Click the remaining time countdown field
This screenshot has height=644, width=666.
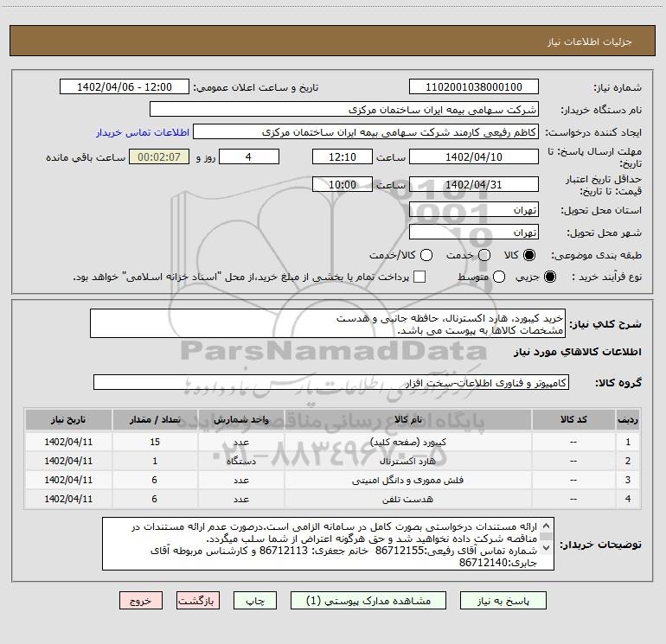(159, 156)
